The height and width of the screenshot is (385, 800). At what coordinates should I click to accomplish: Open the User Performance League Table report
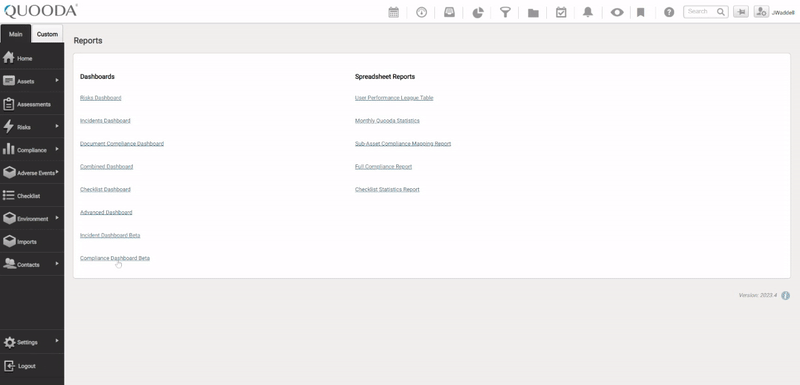click(394, 98)
